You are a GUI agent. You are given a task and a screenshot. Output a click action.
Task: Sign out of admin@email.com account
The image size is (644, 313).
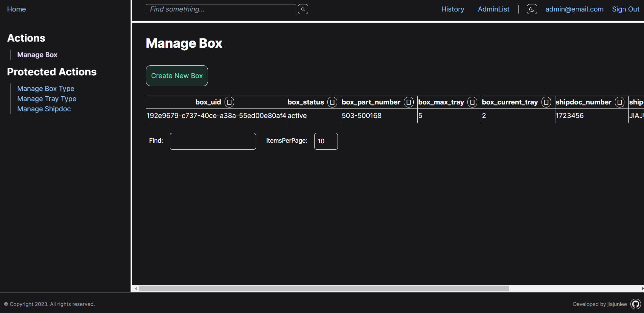625,9
